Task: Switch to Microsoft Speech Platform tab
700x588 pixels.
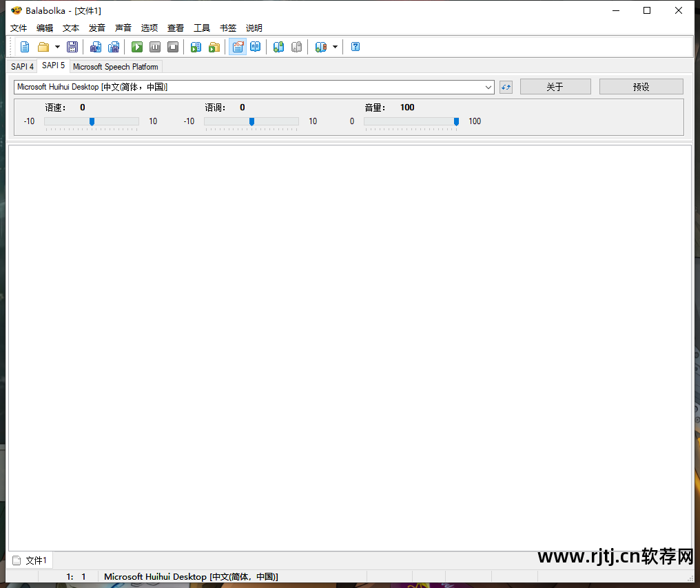Action: [116, 67]
